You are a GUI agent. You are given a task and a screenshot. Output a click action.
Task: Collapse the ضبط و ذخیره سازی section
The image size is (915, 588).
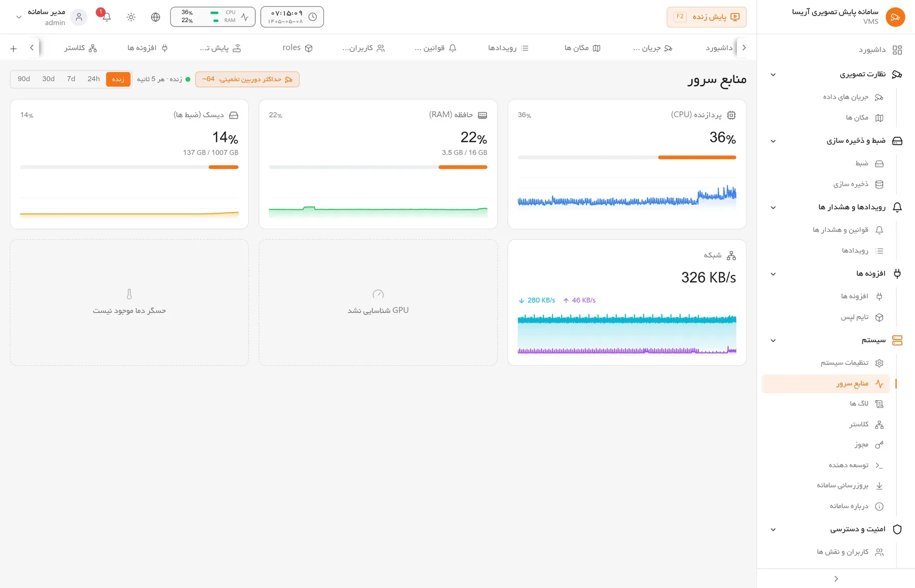(x=773, y=141)
